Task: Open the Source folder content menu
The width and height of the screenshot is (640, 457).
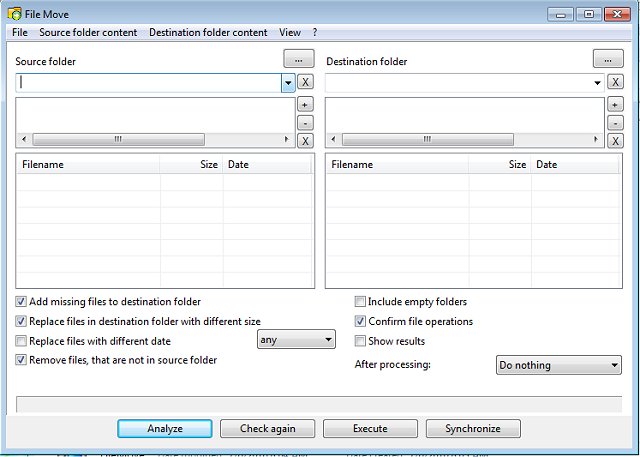Action: coord(88,32)
